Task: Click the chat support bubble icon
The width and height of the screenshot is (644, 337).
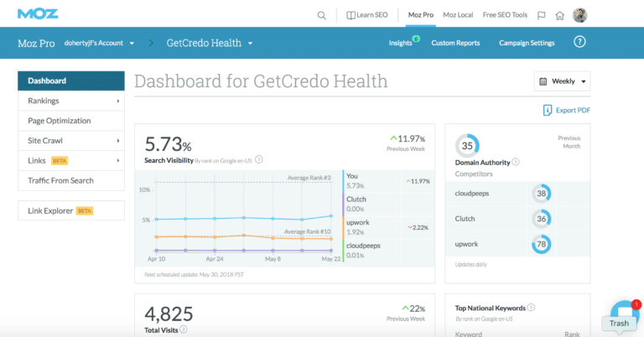Action: pyautogui.click(x=625, y=311)
